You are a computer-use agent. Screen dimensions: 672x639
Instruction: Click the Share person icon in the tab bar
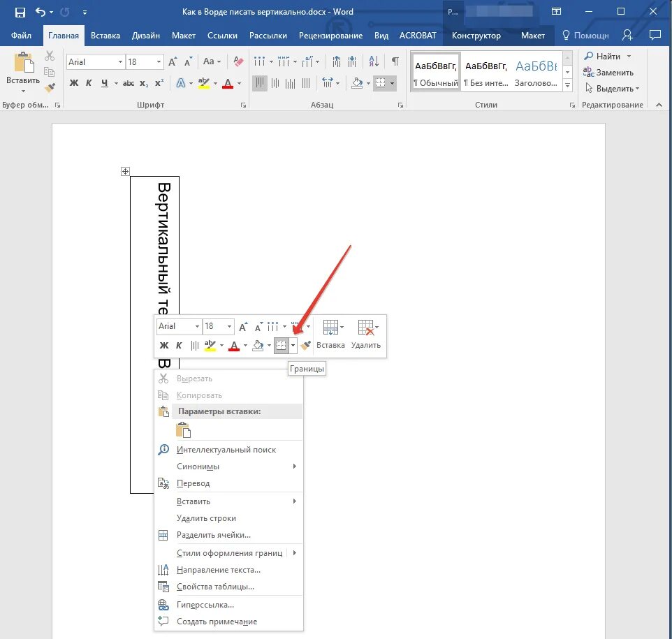click(x=627, y=35)
